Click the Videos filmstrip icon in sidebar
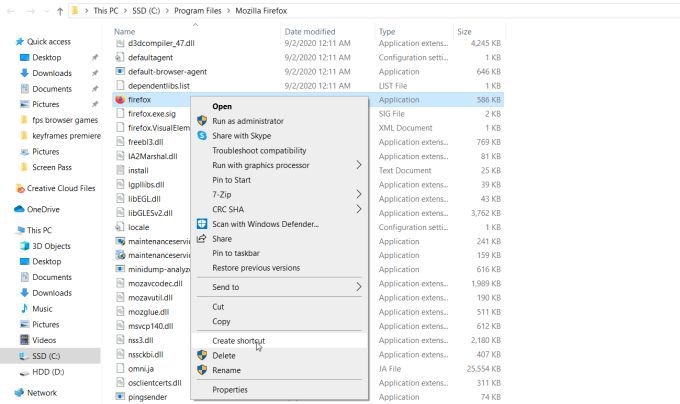The height and width of the screenshot is (404, 680). point(25,340)
